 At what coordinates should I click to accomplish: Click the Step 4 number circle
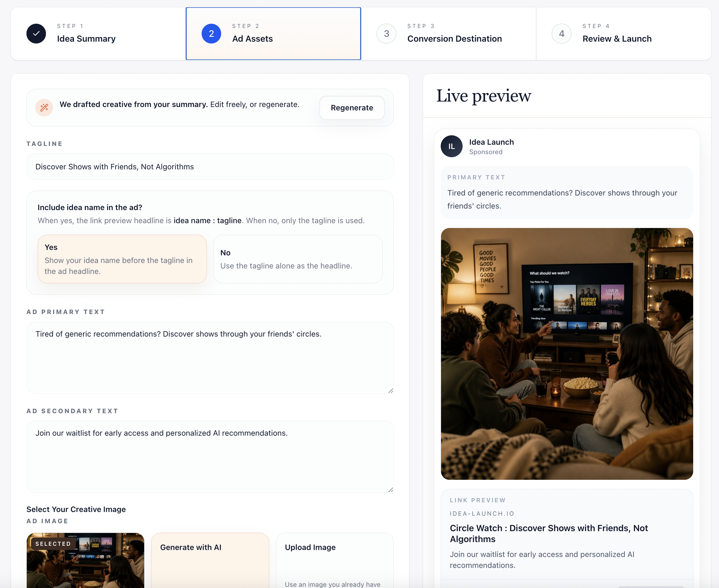tap(562, 33)
